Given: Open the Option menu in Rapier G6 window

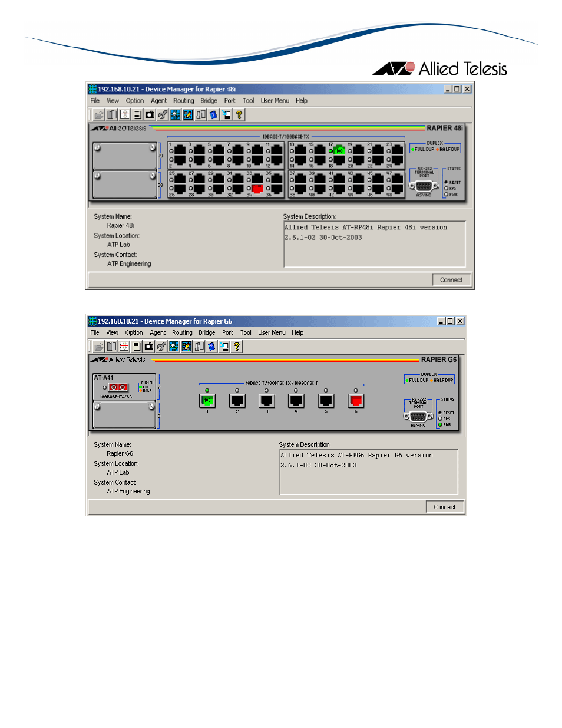Looking at the screenshot, I should [x=134, y=333].
